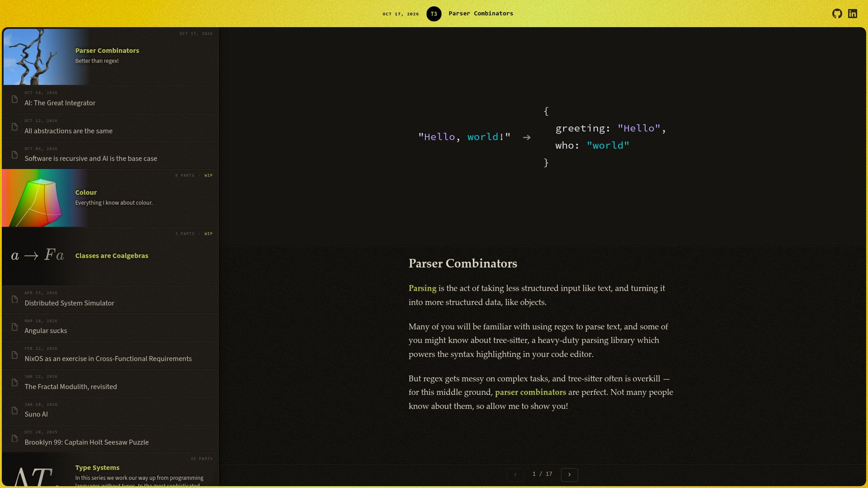
Task: Click document icon beside All abstractions are the same
Action: coord(14,127)
